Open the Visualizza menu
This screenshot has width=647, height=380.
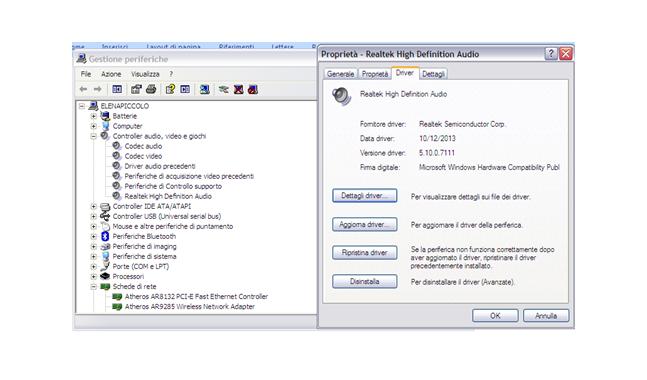point(145,74)
